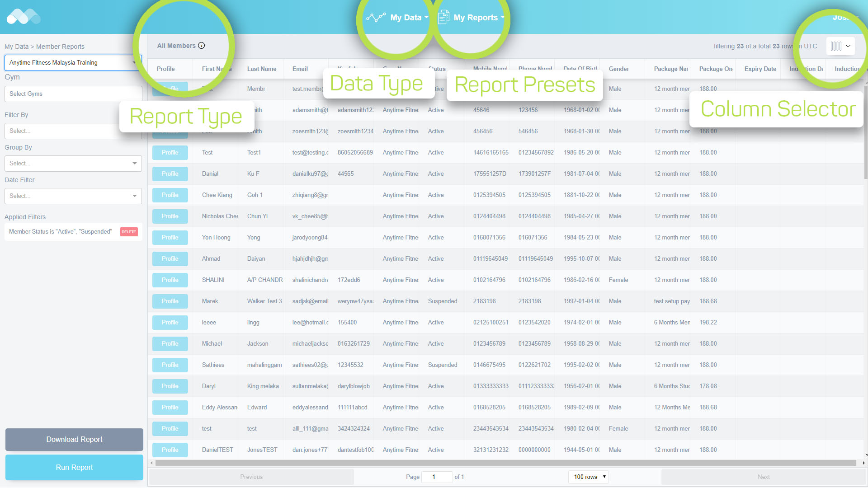The height and width of the screenshot is (488, 868).
Task: Click the horizontal scrollbar right arrow
Action: [x=863, y=463]
